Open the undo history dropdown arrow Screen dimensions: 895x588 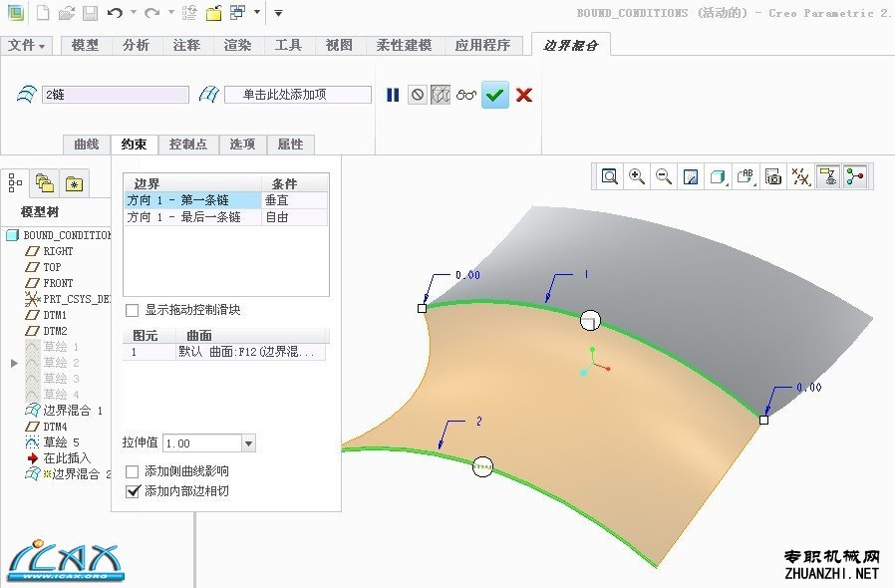133,12
